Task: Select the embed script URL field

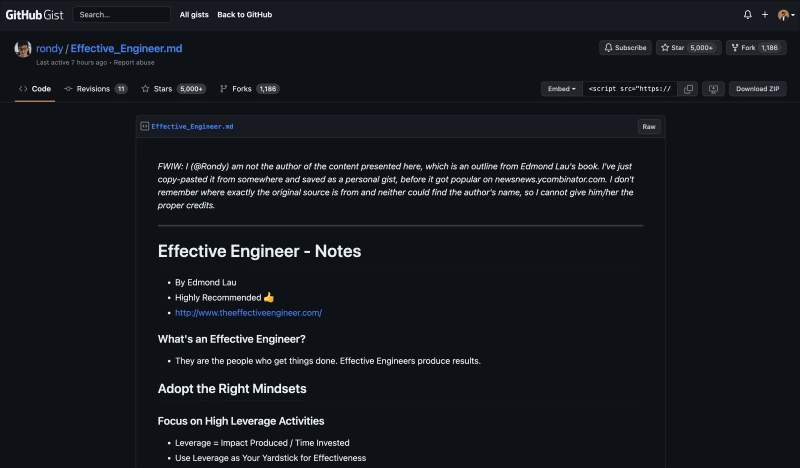Action: 630,89
